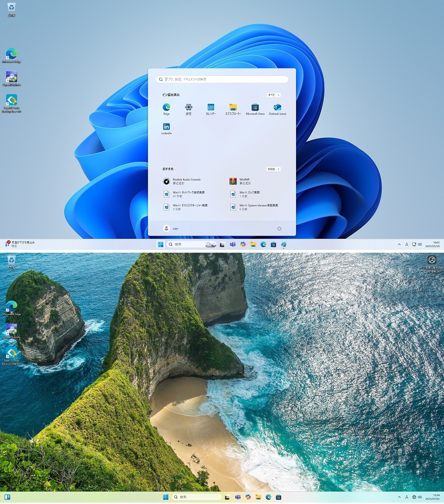Open Win11 ネットワーク接続画面 recommended file
Screen dimensions: 444x504
[184, 194]
